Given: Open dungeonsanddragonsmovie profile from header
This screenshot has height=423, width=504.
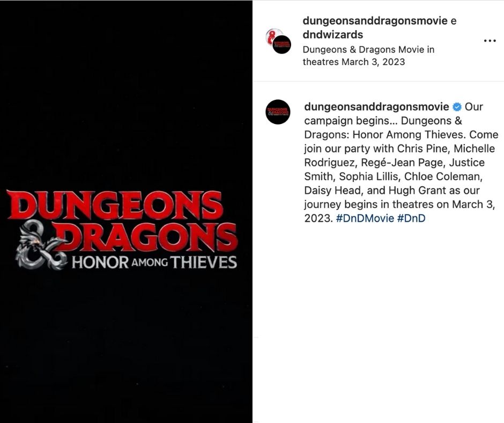Looking at the screenshot, I should click(x=375, y=20).
